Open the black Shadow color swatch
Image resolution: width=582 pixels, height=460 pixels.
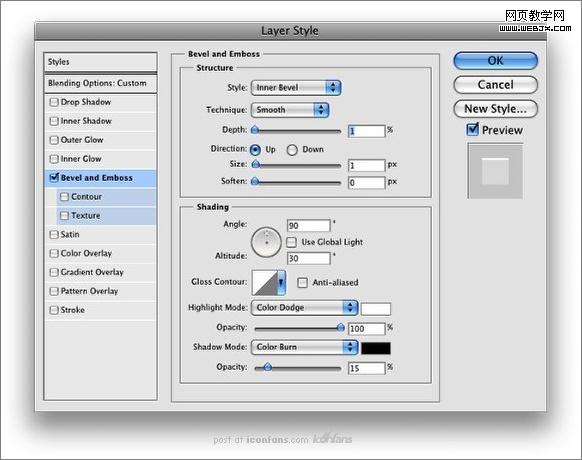[x=376, y=348]
